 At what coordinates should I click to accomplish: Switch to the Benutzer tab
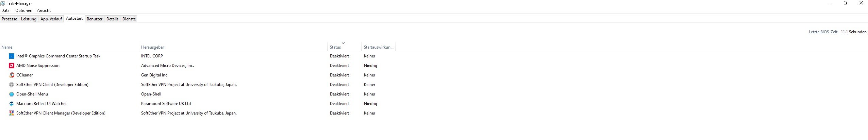pyautogui.click(x=95, y=19)
